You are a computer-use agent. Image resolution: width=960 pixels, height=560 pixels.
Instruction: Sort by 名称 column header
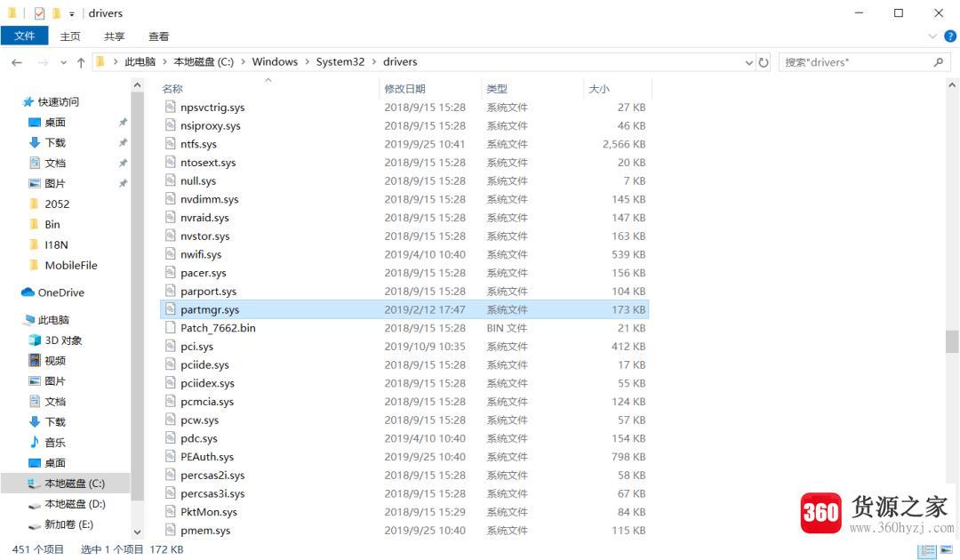click(172, 89)
